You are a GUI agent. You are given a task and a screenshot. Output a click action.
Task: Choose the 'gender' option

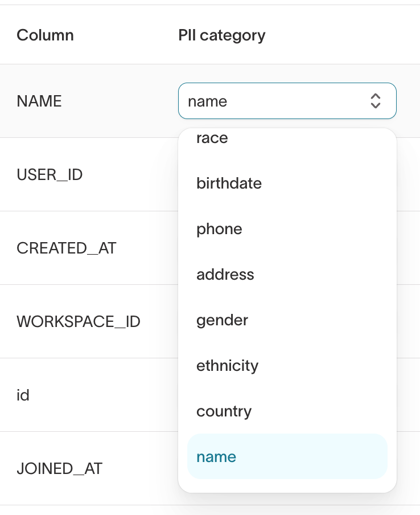pos(222,320)
